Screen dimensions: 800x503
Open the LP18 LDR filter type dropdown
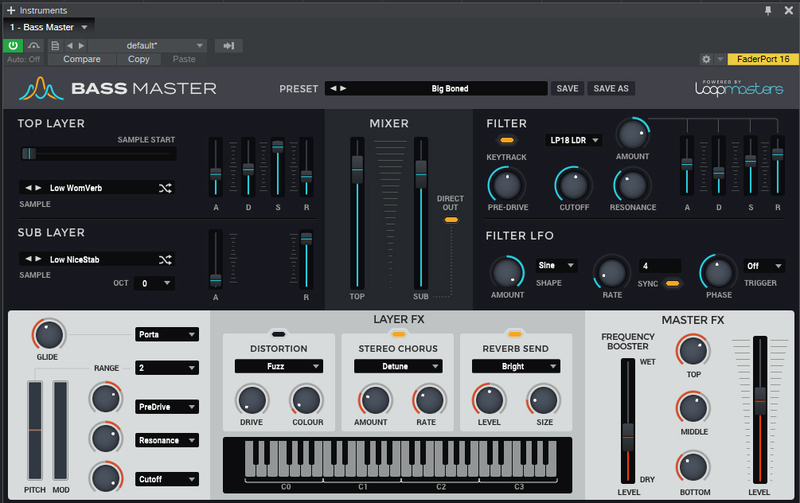(x=574, y=140)
